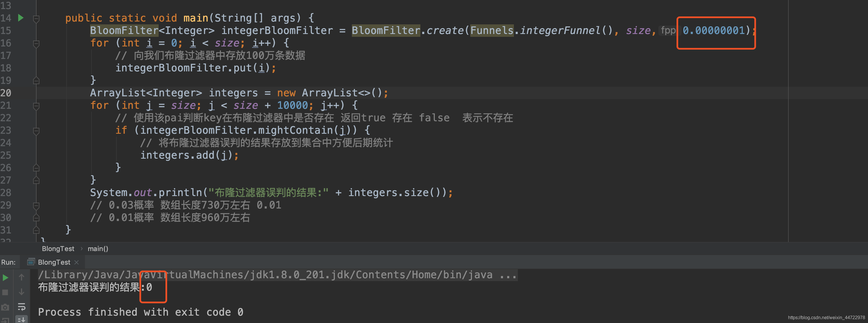Click the console output line ending in :0
Viewport: 868px width, 323px height.
tap(95, 287)
